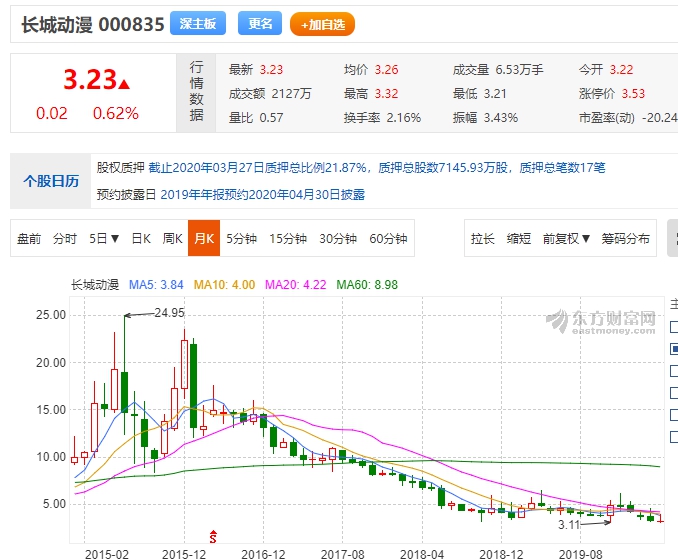Click the Eastmoney watermark logo on the chart
Screen dimensions: 678x560
pos(601,321)
